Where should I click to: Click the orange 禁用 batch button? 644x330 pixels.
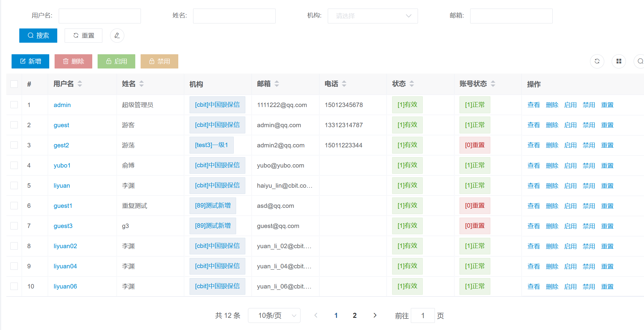coord(159,61)
